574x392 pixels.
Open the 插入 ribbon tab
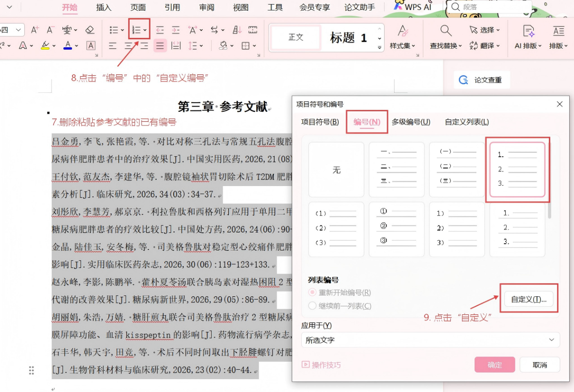[104, 7]
